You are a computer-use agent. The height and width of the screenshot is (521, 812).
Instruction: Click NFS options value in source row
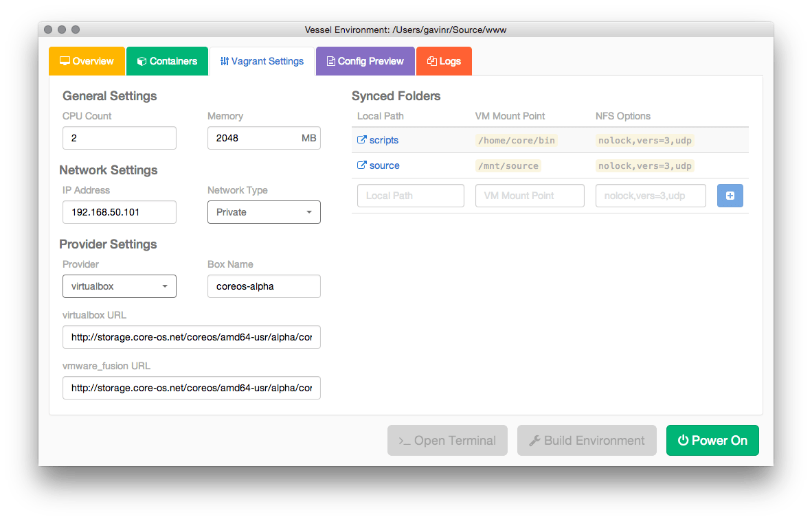pyautogui.click(x=645, y=165)
